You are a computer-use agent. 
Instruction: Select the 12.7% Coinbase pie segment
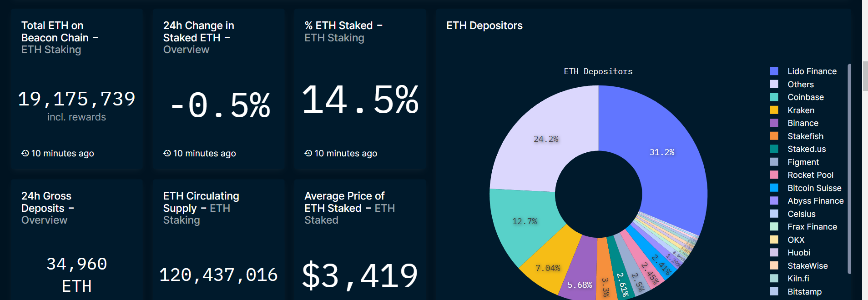[525, 222]
